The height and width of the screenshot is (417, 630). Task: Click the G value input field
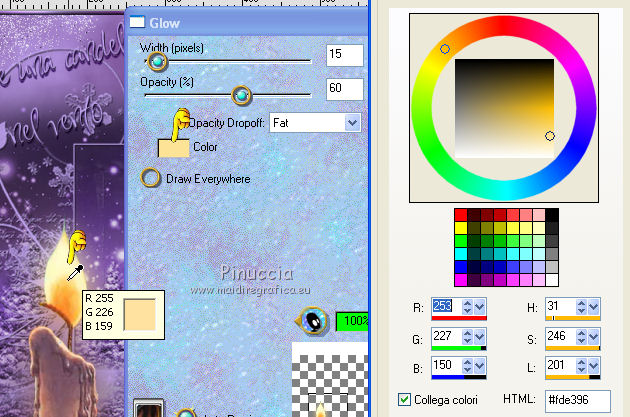point(447,336)
